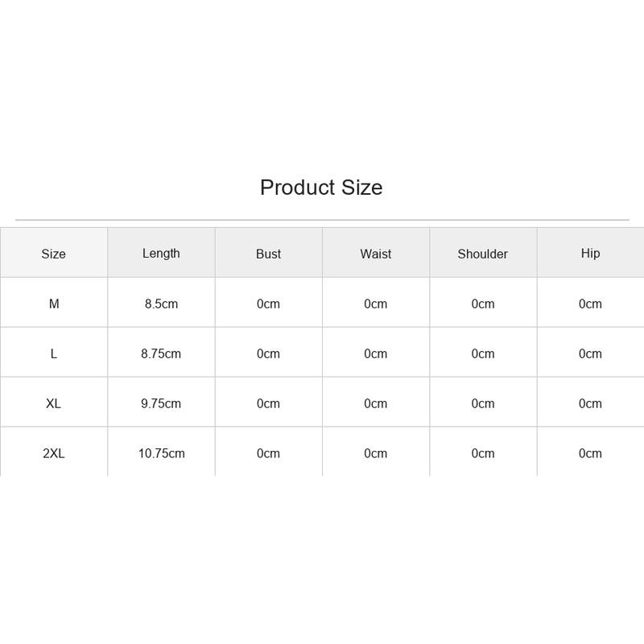This screenshot has height=644, width=644.
Task: Click the 2XL size row label
Action: point(54,453)
